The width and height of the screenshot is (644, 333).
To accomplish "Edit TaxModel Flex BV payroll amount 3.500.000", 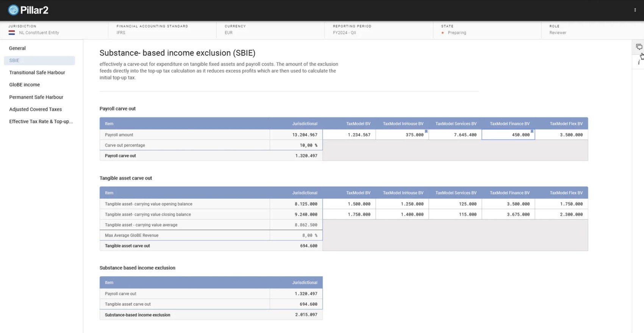I will pyautogui.click(x=561, y=135).
